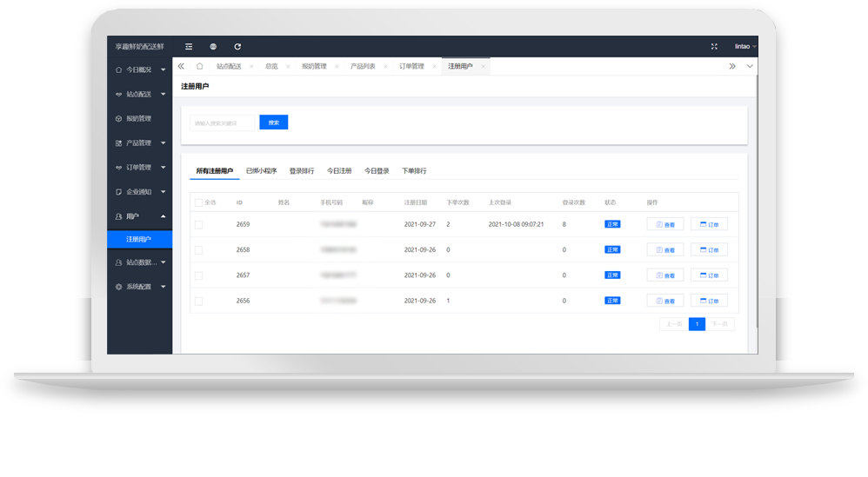This screenshot has height=477, width=868.
Task: Click the globe icon in top bar
Action: click(x=213, y=46)
